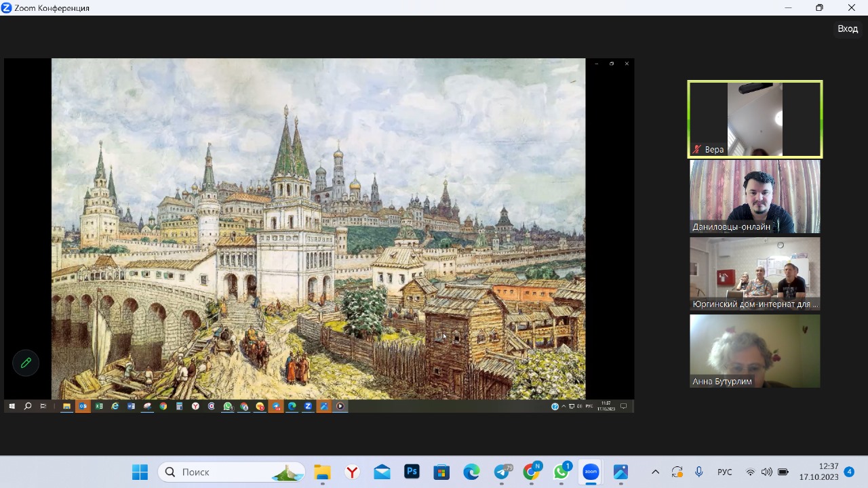The image size is (868, 488).
Task: Open the РУС input language switcher
Action: pos(724,472)
